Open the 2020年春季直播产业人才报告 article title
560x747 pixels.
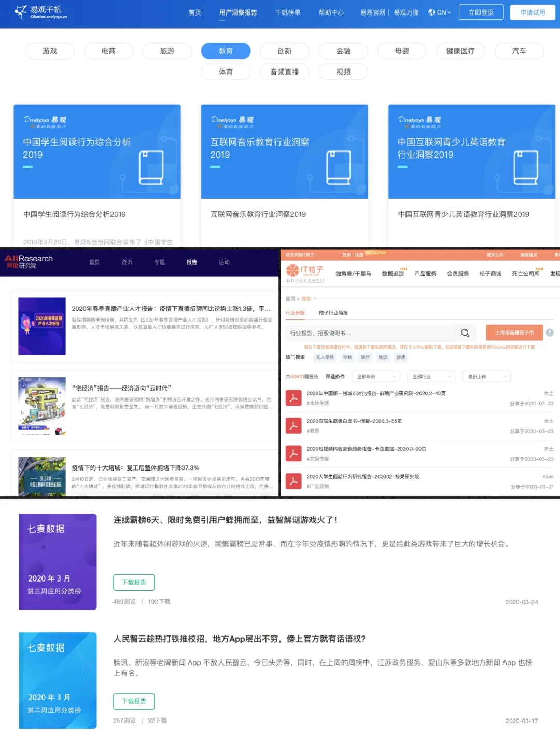coord(171,308)
